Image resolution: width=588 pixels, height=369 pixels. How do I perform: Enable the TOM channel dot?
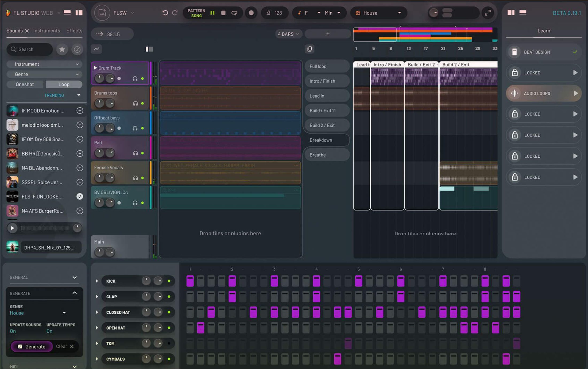[169, 343]
